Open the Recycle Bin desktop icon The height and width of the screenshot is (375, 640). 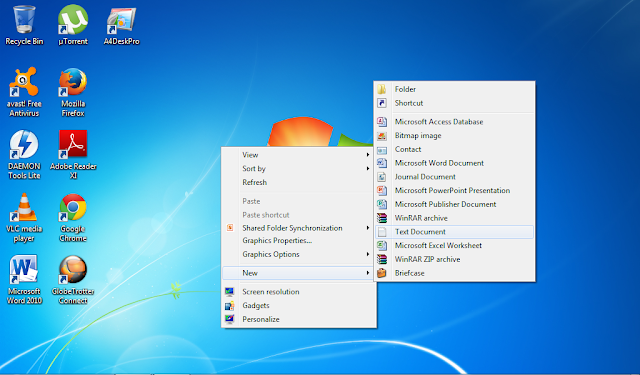pyautogui.click(x=24, y=25)
